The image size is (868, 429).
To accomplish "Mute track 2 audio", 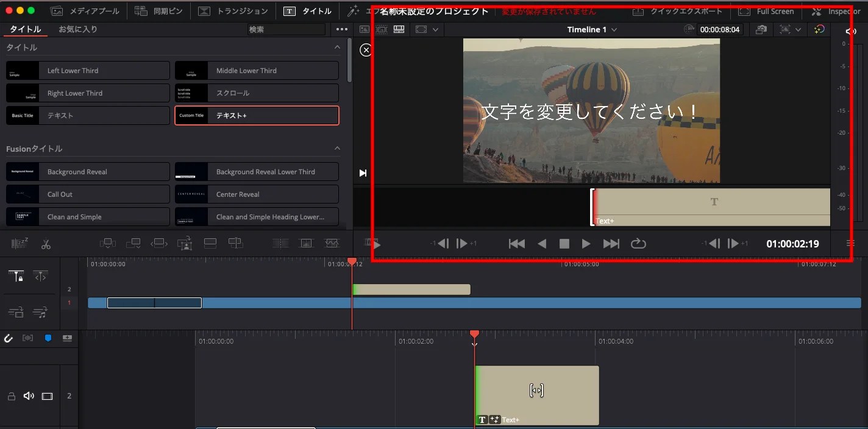I will coord(29,396).
